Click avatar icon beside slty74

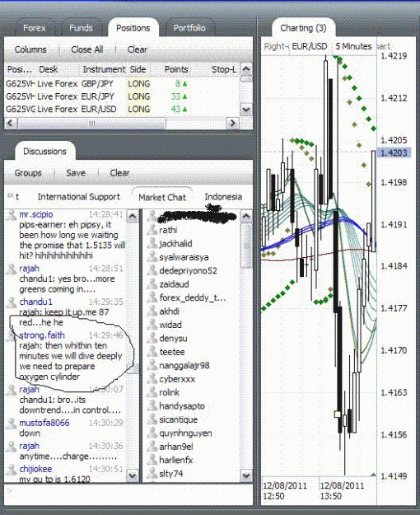point(152,473)
